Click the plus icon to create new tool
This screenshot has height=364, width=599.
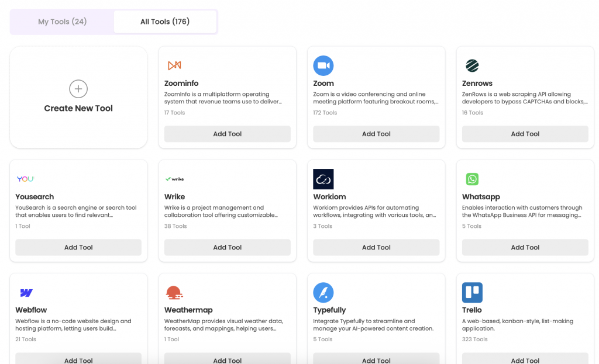coord(78,89)
